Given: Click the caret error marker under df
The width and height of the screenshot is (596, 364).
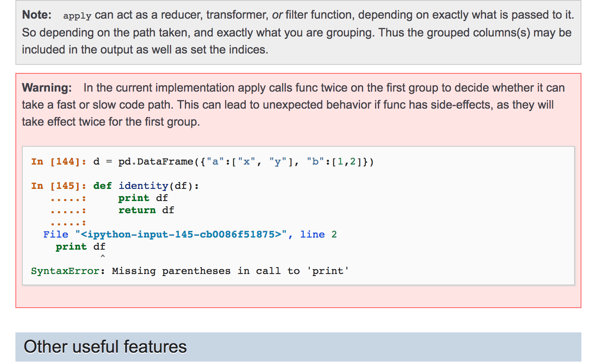Looking at the screenshot, I should pyautogui.click(x=103, y=257).
